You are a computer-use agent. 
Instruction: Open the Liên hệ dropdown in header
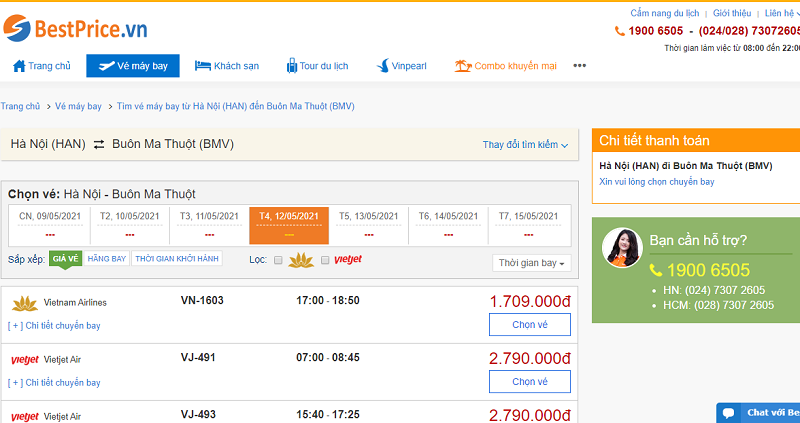click(782, 13)
